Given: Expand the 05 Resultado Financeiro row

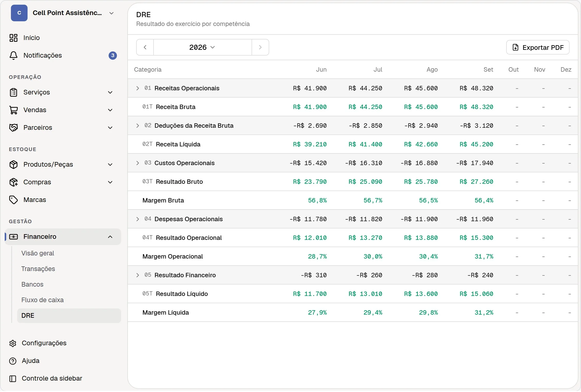Looking at the screenshot, I should pyautogui.click(x=138, y=275).
